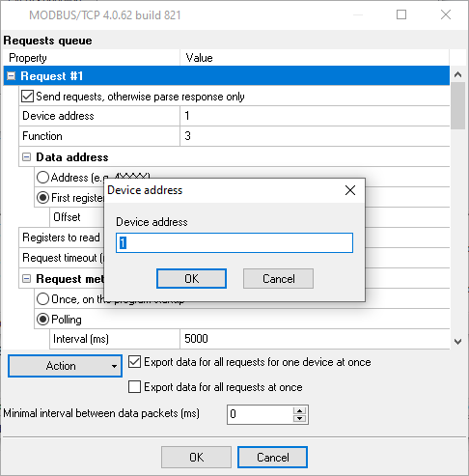Select the Registers to read row
This screenshot has width=469, height=476.
tap(62, 238)
